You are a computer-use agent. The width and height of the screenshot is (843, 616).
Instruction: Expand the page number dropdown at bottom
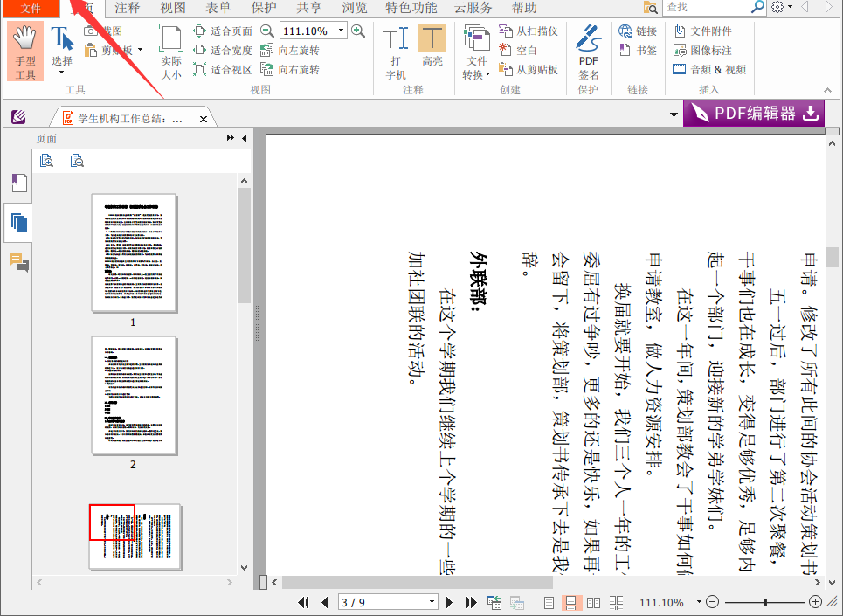[x=432, y=602]
